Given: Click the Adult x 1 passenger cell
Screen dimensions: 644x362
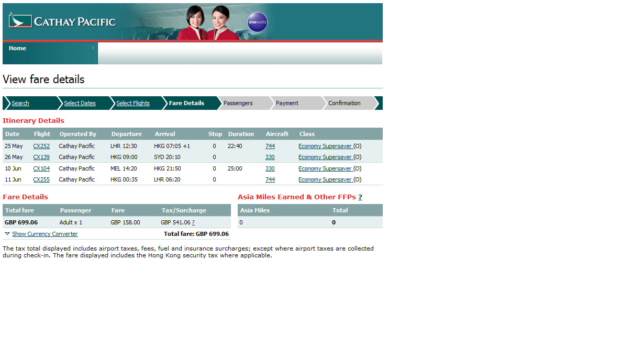Looking at the screenshot, I should point(71,222).
